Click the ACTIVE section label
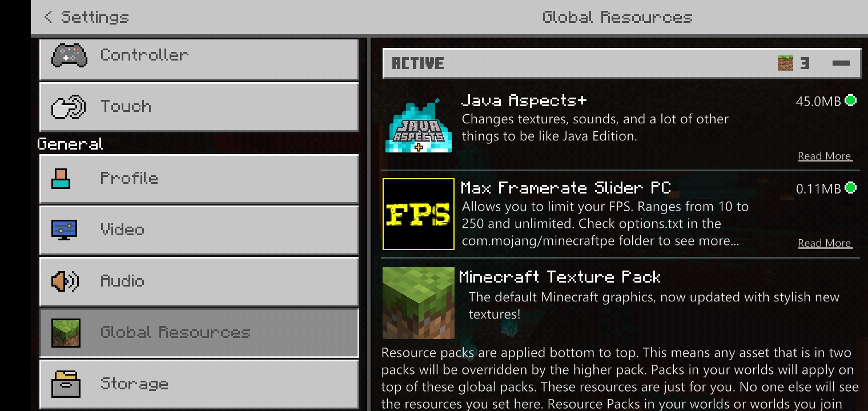868x411 pixels. [418, 63]
